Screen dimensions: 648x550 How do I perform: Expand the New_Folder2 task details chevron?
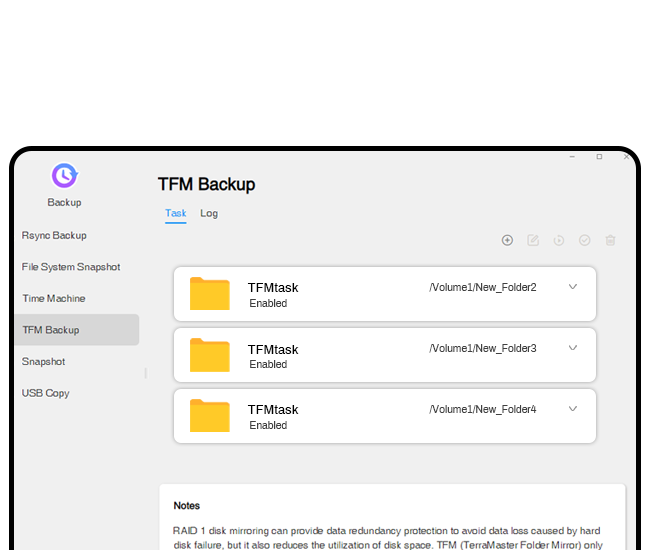tap(573, 287)
